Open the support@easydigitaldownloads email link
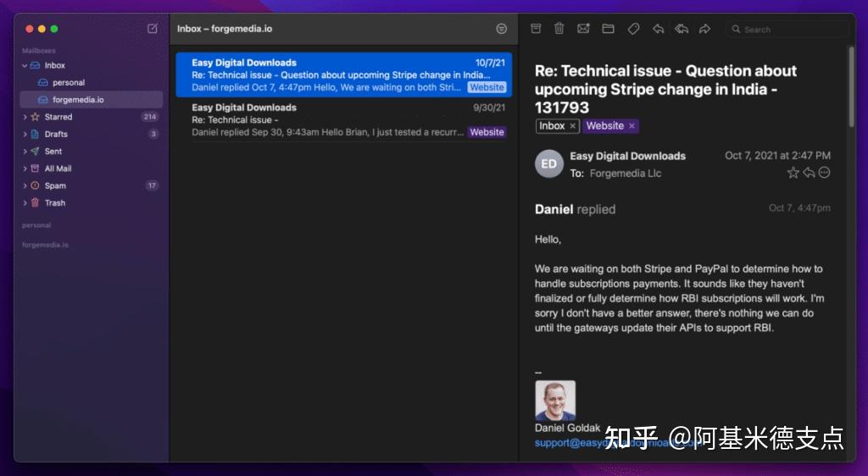The width and height of the screenshot is (868, 476). (619, 443)
